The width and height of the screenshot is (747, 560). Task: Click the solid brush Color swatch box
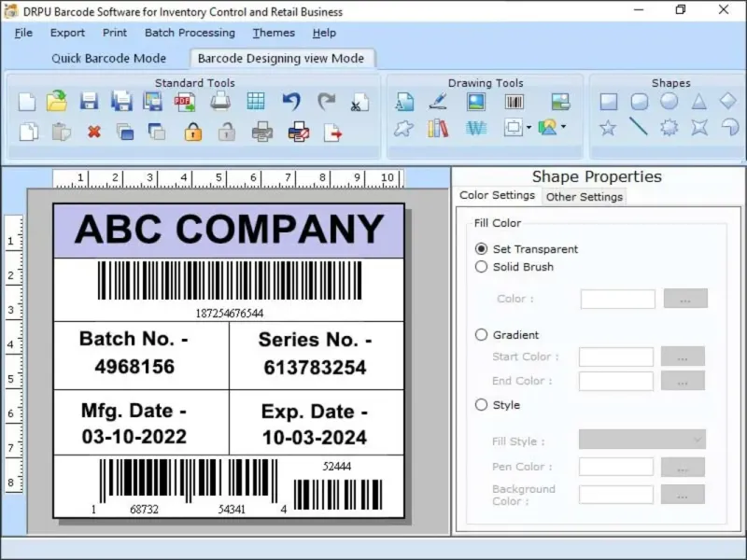pos(618,299)
